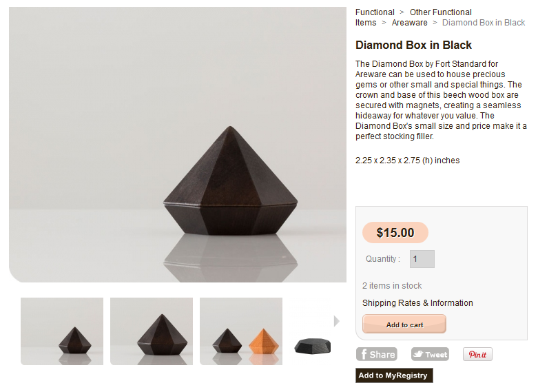Viewport: 538px width, 392px height.
Task: Select the open diamond box base thumbnail
Action: click(313, 344)
